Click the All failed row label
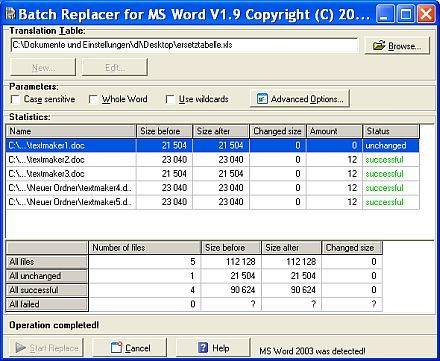 point(47,304)
